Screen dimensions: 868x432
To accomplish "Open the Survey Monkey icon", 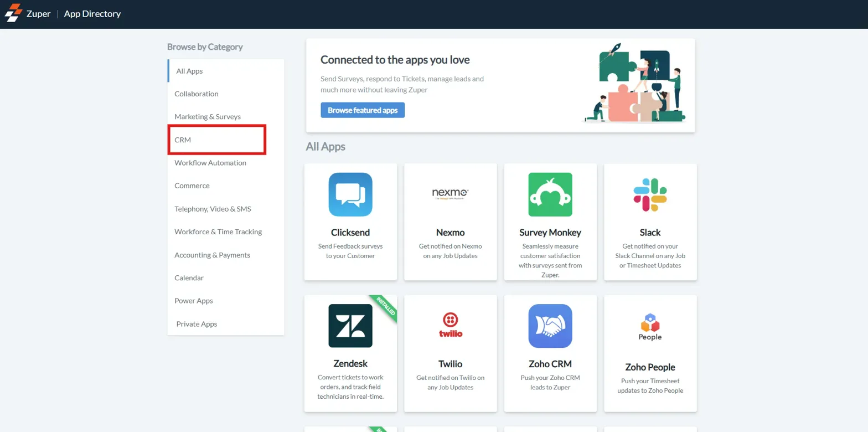I will coord(550,194).
